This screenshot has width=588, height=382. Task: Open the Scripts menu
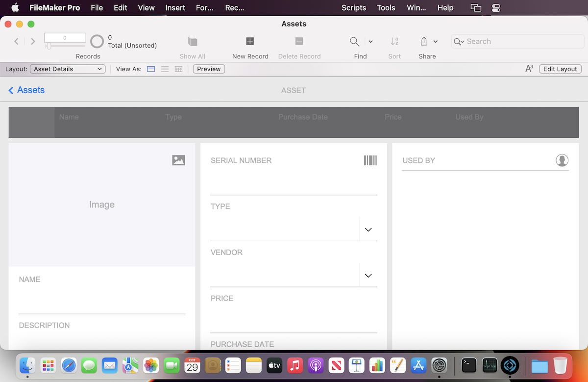point(354,7)
